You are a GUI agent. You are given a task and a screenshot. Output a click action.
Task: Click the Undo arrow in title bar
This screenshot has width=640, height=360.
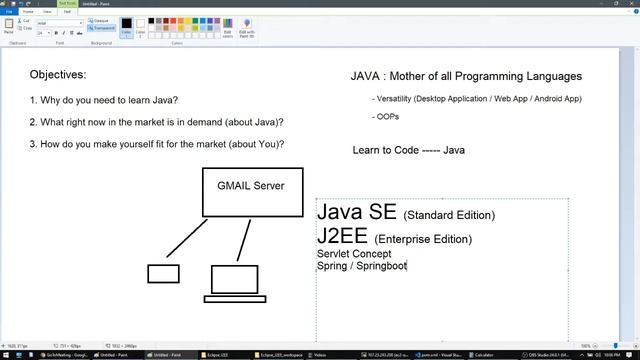pos(21,4)
